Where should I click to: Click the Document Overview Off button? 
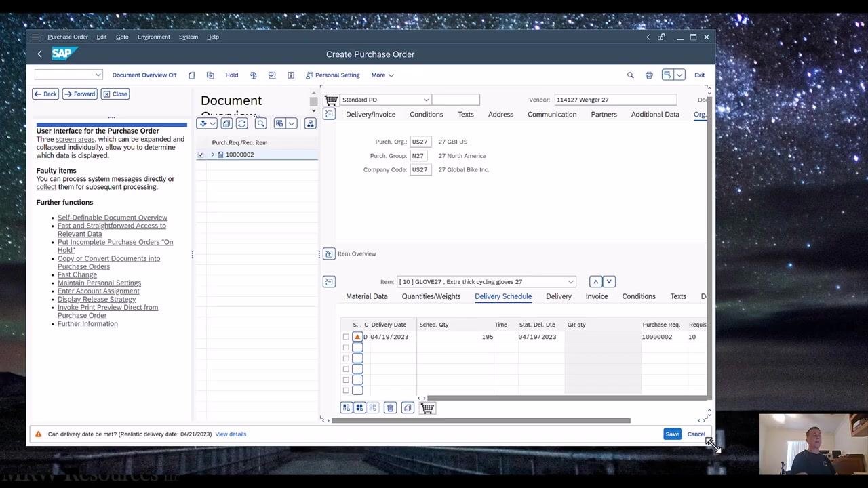click(x=144, y=75)
